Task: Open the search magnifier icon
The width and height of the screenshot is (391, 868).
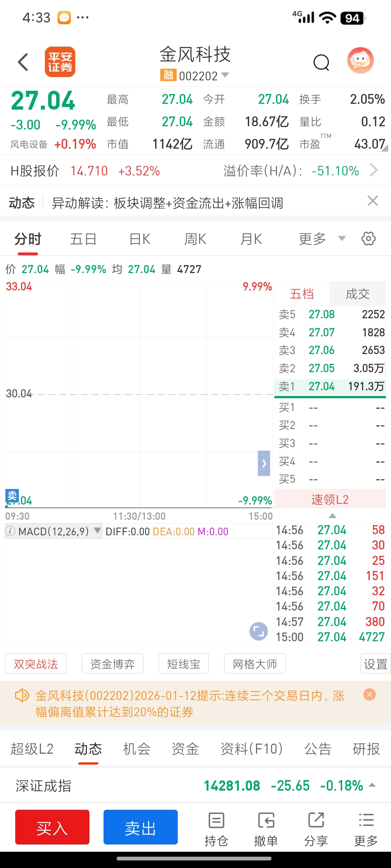Action: [x=321, y=62]
